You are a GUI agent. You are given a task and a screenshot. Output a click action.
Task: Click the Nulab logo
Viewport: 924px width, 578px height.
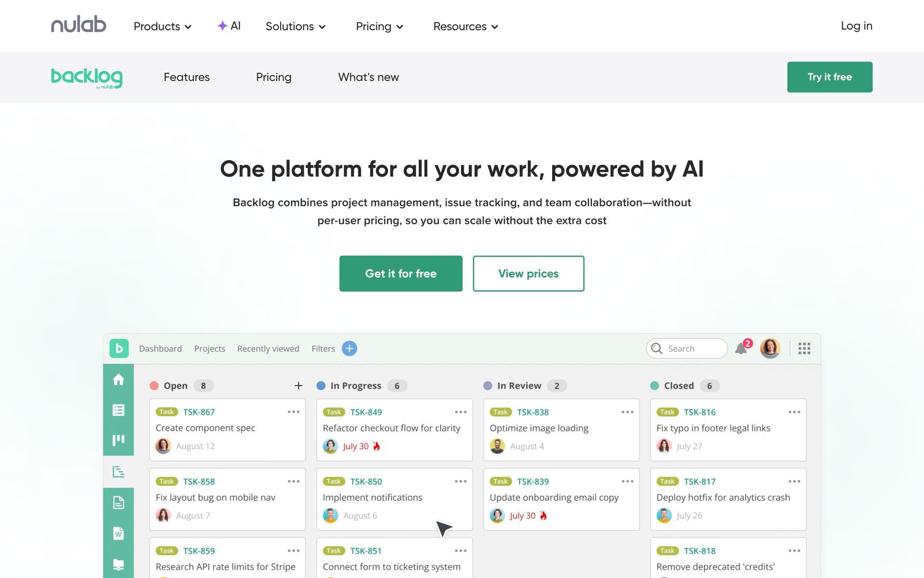point(79,25)
